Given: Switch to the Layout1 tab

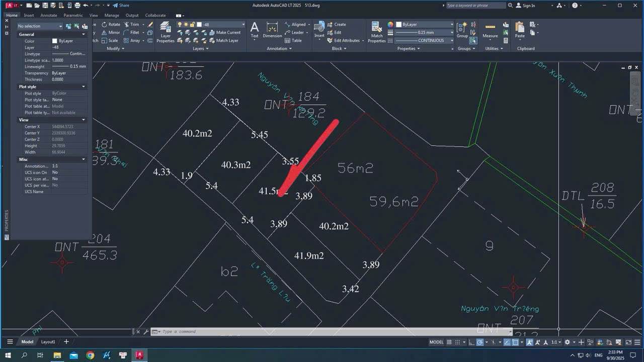Looking at the screenshot, I should pyautogui.click(x=48, y=341).
